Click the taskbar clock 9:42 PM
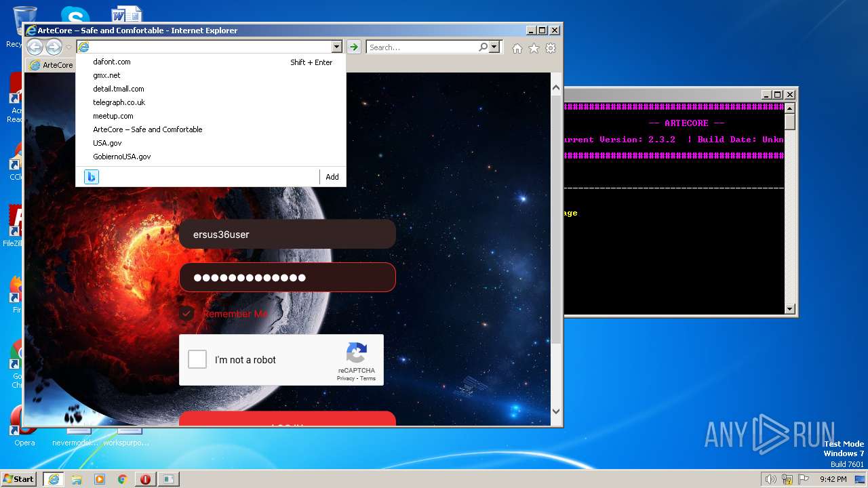The height and width of the screenshot is (488, 868). [x=833, y=479]
